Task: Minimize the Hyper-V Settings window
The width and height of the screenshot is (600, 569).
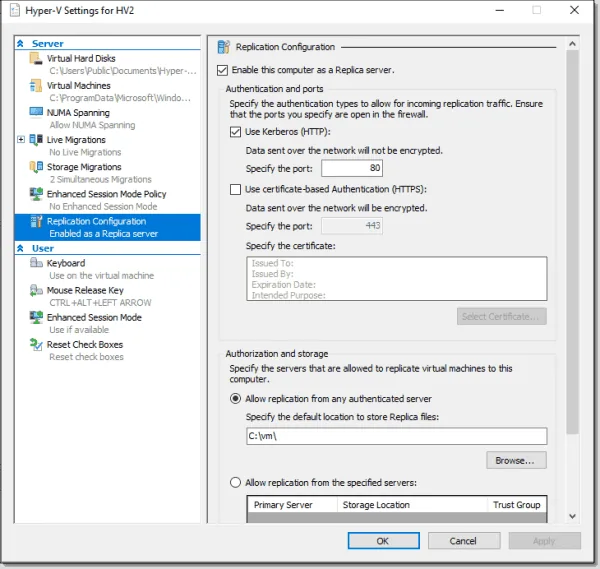Action: (500, 10)
